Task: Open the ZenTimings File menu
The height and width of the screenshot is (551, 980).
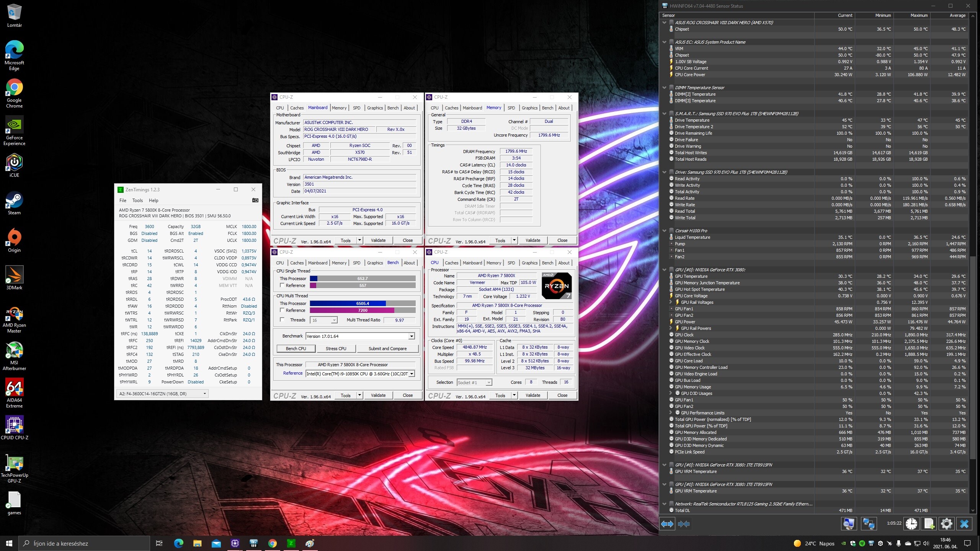Action: point(123,201)
